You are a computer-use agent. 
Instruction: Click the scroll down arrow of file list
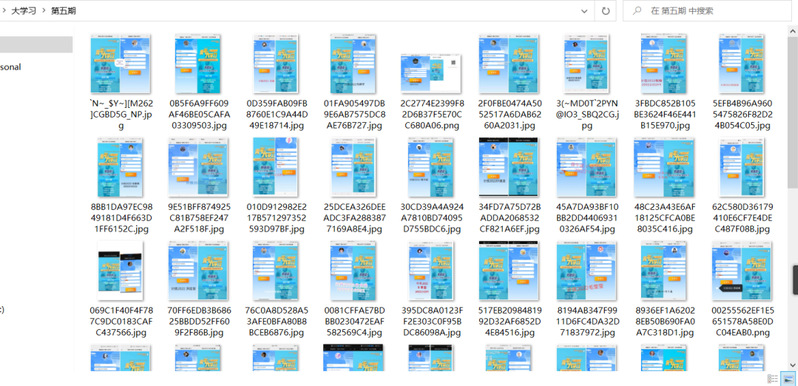pos(793,365)
